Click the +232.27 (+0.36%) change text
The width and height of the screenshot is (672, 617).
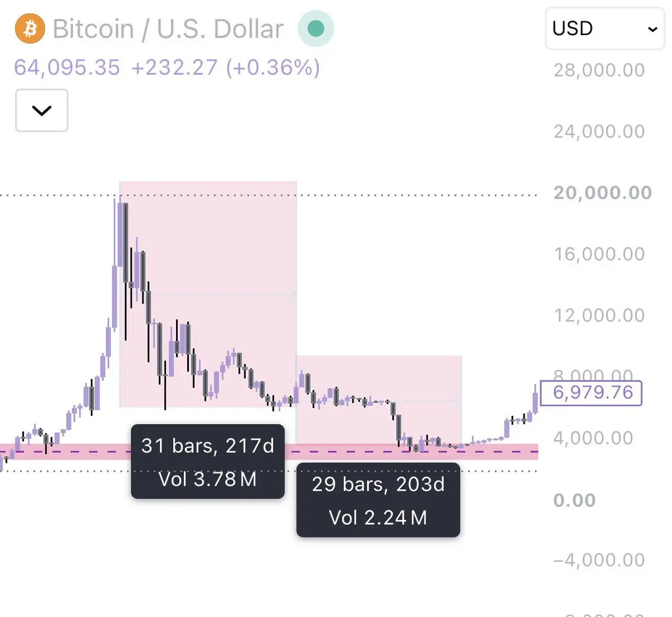pyautogui.click(x=225, y=67)
